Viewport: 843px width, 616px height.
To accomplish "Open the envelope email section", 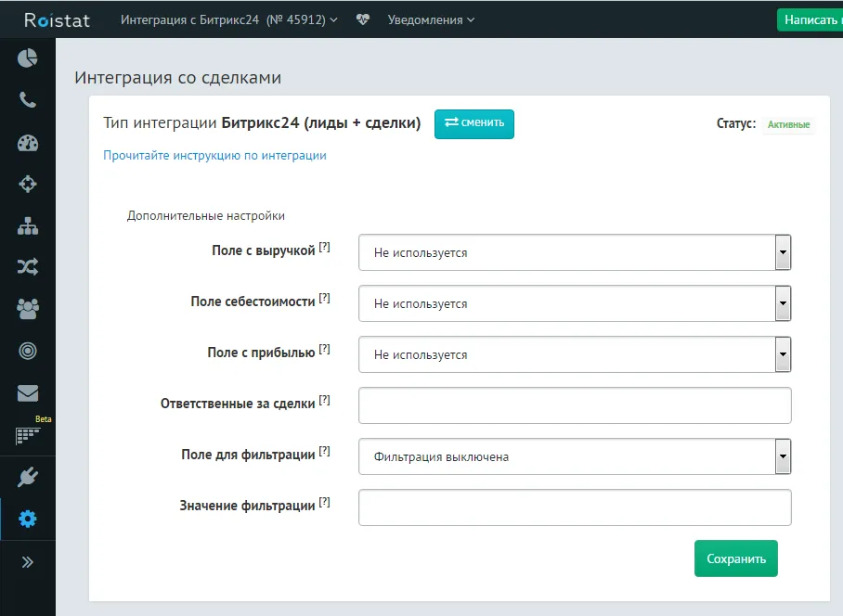I will [x=27, y=391].
